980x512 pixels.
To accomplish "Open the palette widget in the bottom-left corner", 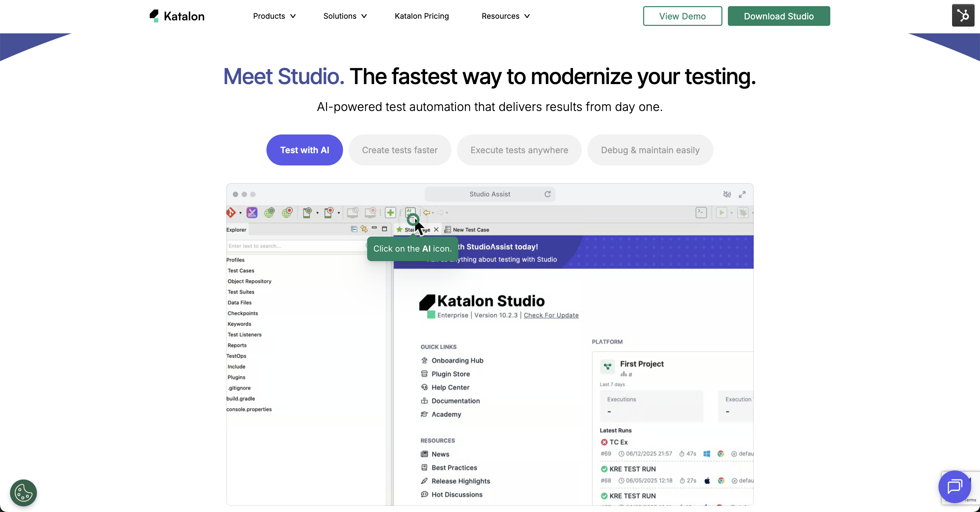I will [x=23, y=493].
